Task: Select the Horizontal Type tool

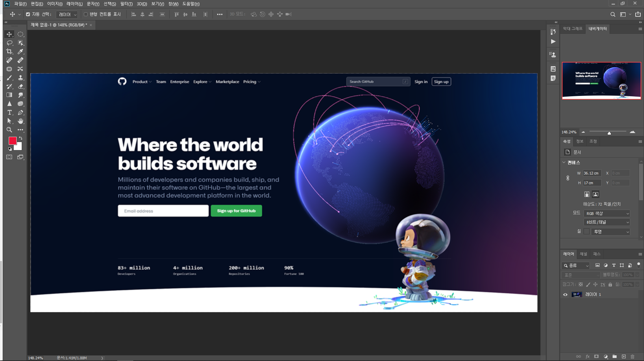Action: click(9, 112)
